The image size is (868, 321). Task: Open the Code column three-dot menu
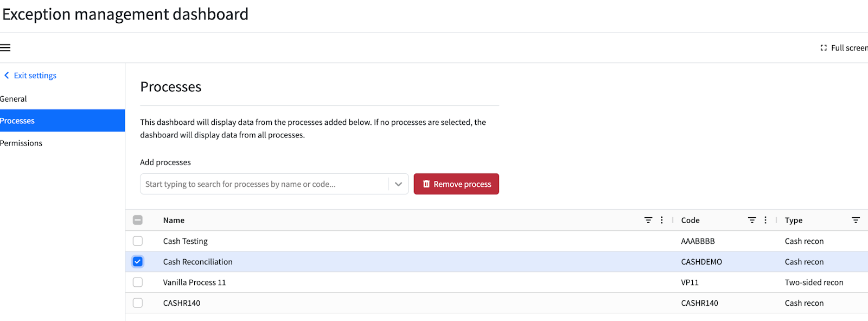click(x=765, y=220)
